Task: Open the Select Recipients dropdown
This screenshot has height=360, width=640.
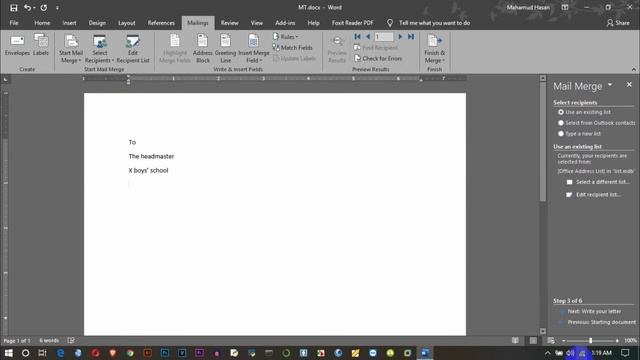Action: click(100, 49)
